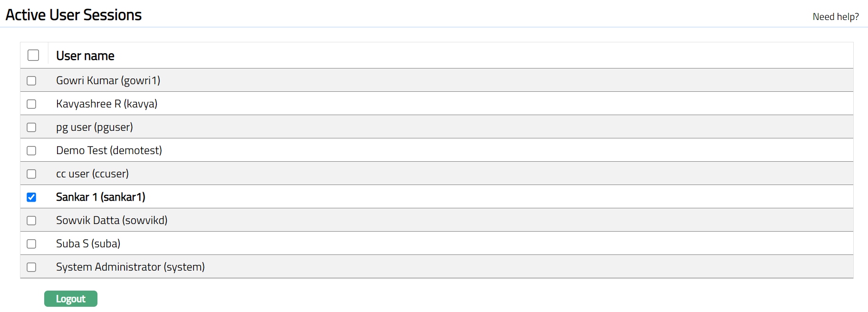Select the Demo Test (demotest) entry
The image size is (868, 312).
pos(109,150)
